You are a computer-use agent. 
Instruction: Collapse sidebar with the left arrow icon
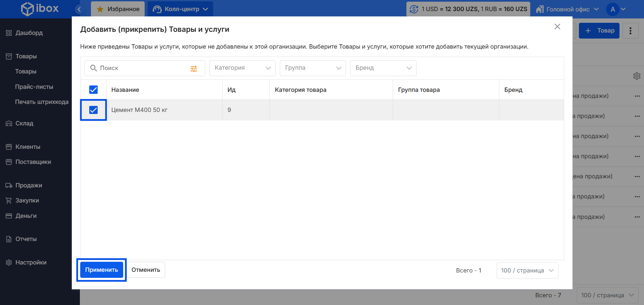79,9
